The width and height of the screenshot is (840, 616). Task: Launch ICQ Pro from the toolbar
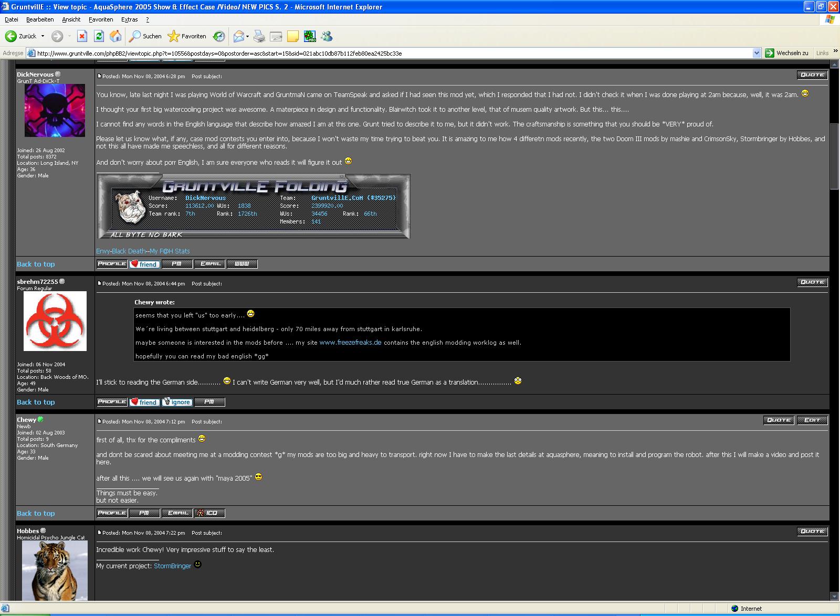pyautogui.click(x=310, y=36)
